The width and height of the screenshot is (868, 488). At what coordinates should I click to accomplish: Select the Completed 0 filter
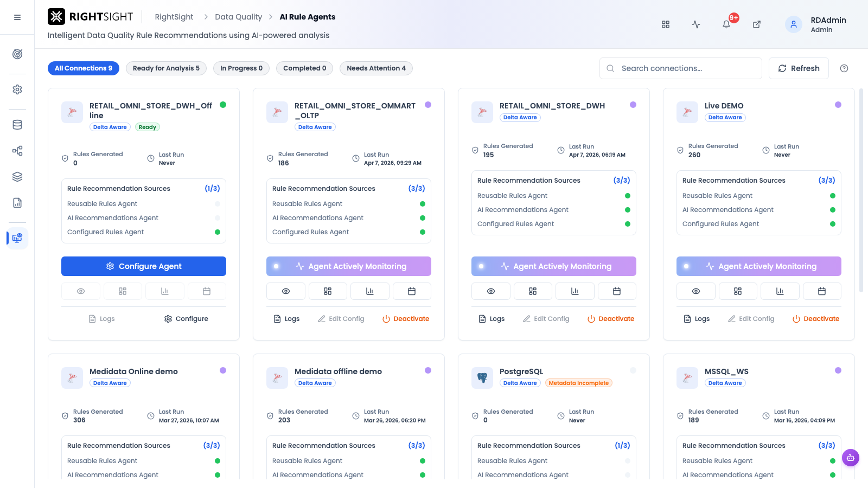(x=305, y=68)
